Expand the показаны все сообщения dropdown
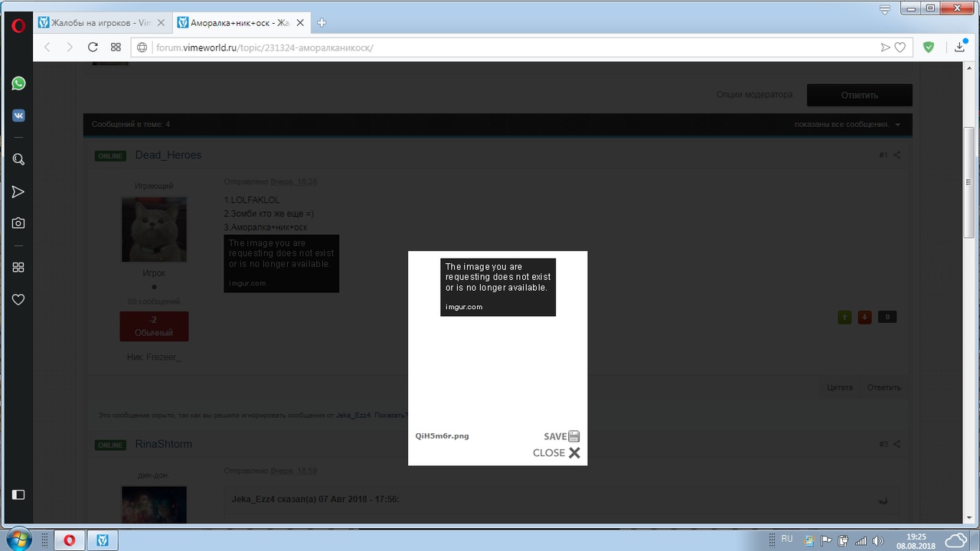The height and width of the screenshot is (551, 980). coord(847,125)
